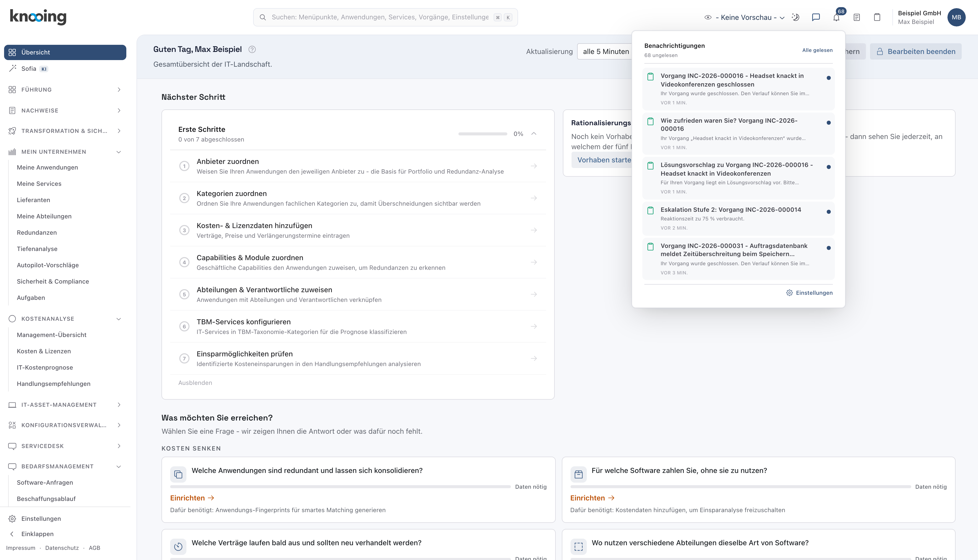Click the MB user avatar

(x=956, y=17)
